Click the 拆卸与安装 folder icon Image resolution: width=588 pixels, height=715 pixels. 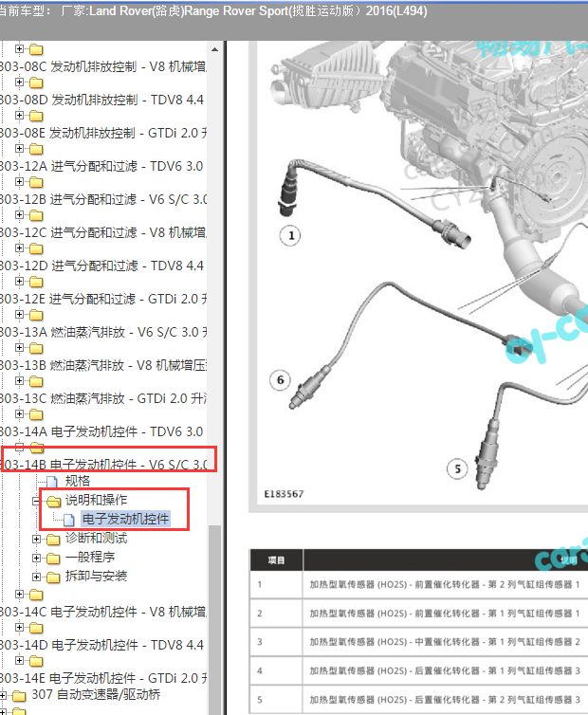pos(53,577)
